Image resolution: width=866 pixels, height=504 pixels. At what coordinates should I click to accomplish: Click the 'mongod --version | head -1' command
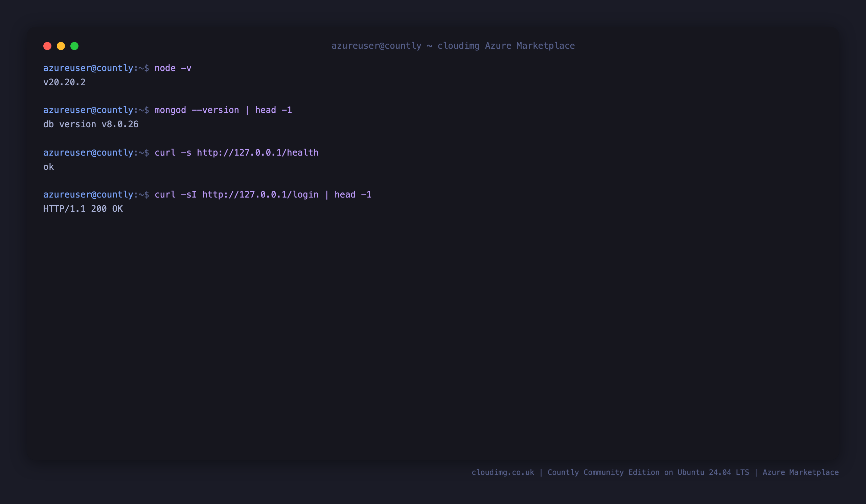223,110
